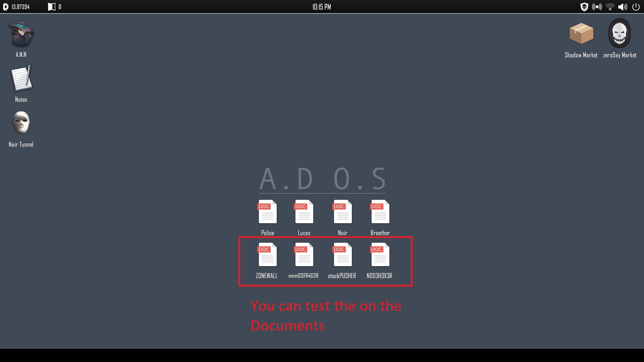Open the NOD3H3X3R document
The image size is (644, 362).
pyautogui.click(x=380, y=255)
